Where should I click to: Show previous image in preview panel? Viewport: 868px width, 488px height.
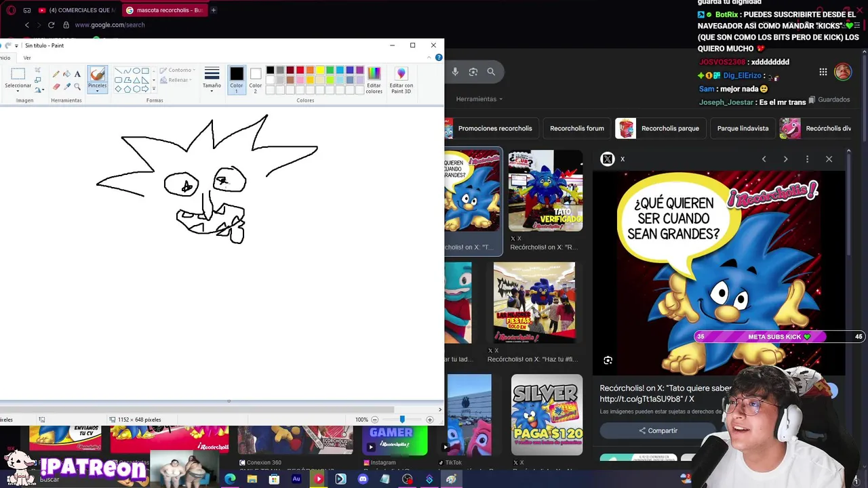point(764,159)
